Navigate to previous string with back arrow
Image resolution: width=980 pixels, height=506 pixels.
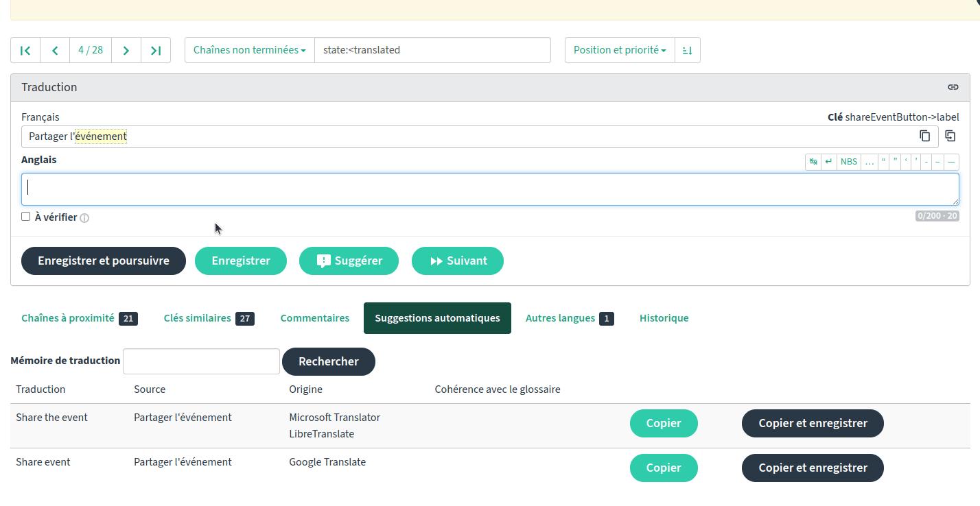[x=55, y=50]
